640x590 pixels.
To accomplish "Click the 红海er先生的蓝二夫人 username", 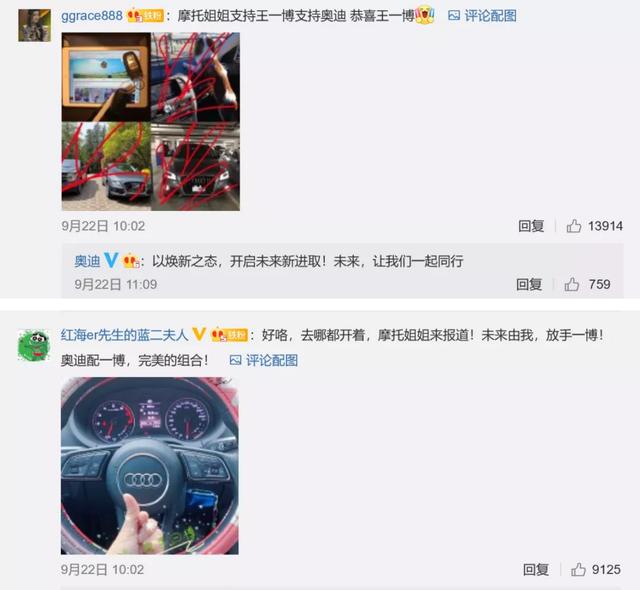I will click(x=124, y=335).
